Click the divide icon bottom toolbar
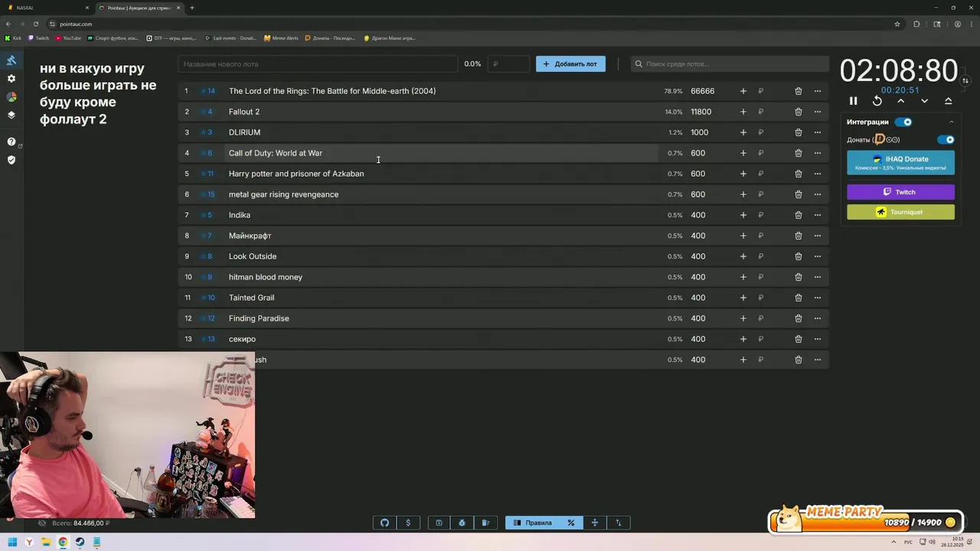980x551 pixels. [595, 523]
